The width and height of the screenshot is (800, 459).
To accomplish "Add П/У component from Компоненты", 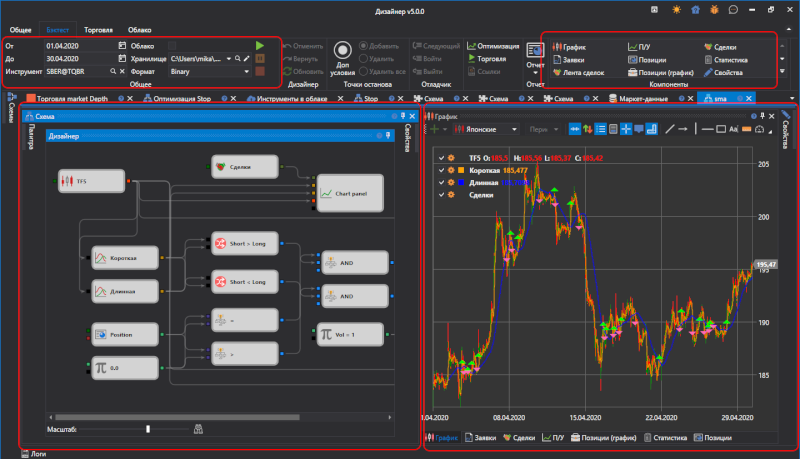I will [x=639, y=47].
